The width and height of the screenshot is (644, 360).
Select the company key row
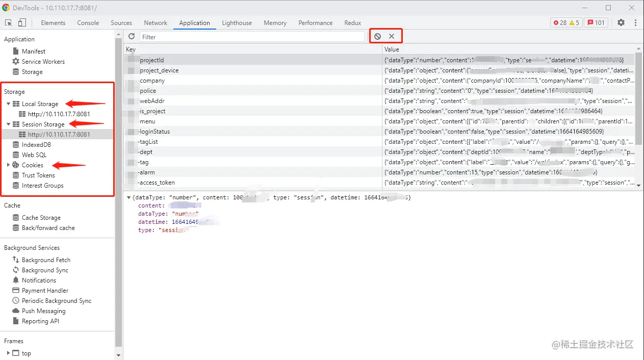379,81
